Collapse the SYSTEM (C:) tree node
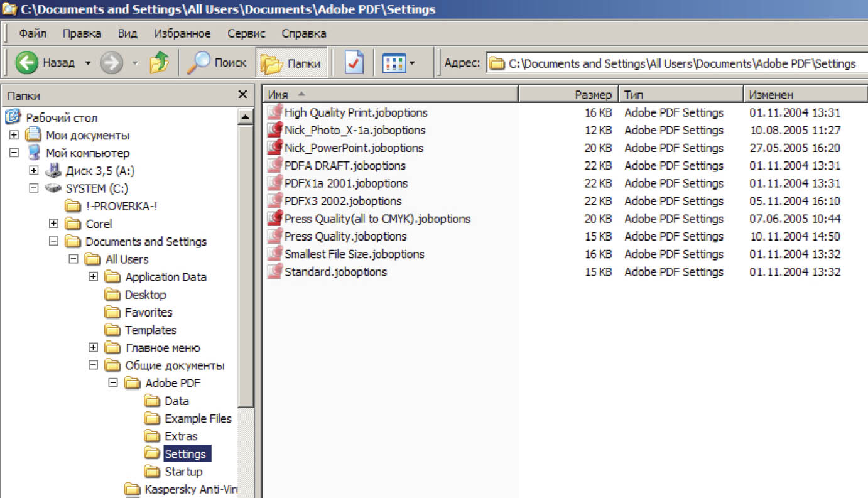The image size is (868, 498). pos(34,188)
